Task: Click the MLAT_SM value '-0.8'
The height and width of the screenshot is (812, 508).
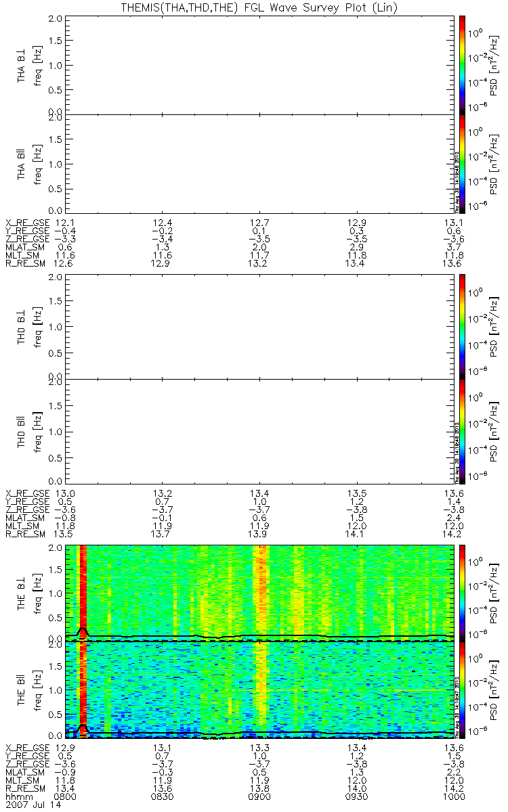Action: [x=64, y=518]
